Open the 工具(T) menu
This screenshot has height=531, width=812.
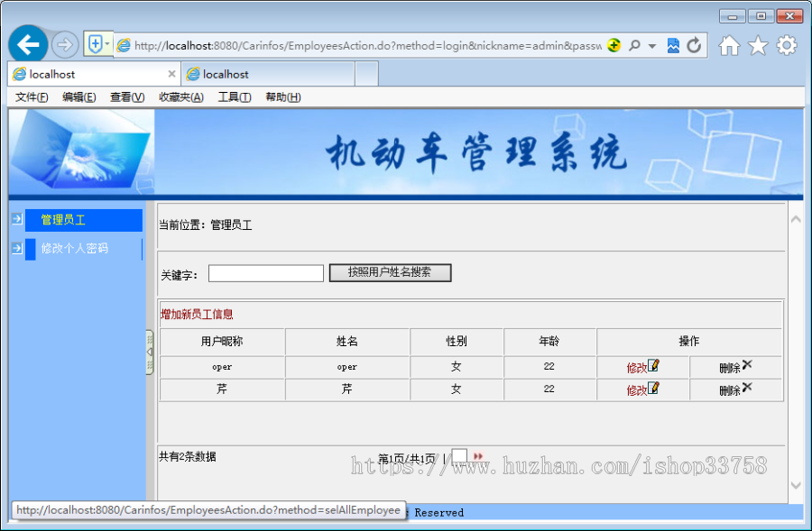[x=234, y=96]
